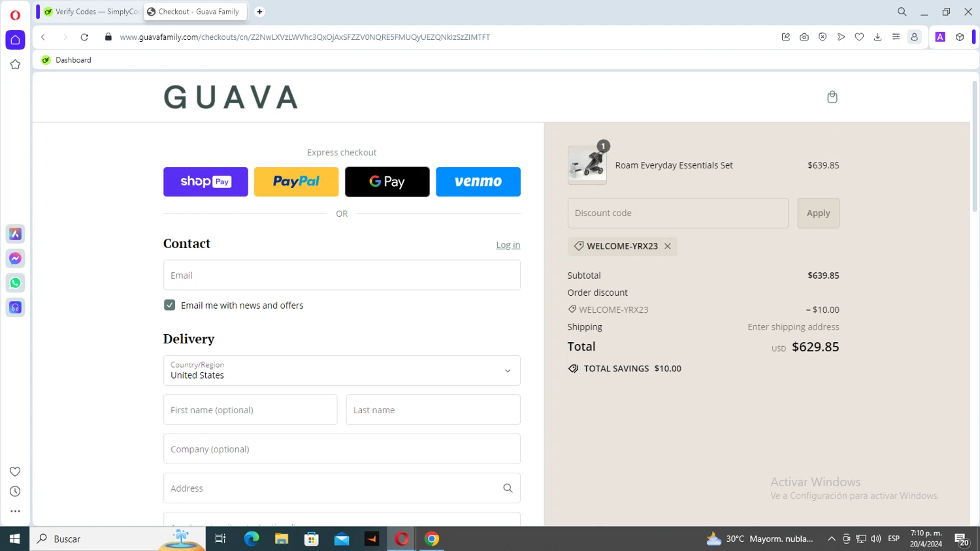This screenshot has width=980, height=551.
Task: Open the extensions cube icon
Action: [960, 37]
